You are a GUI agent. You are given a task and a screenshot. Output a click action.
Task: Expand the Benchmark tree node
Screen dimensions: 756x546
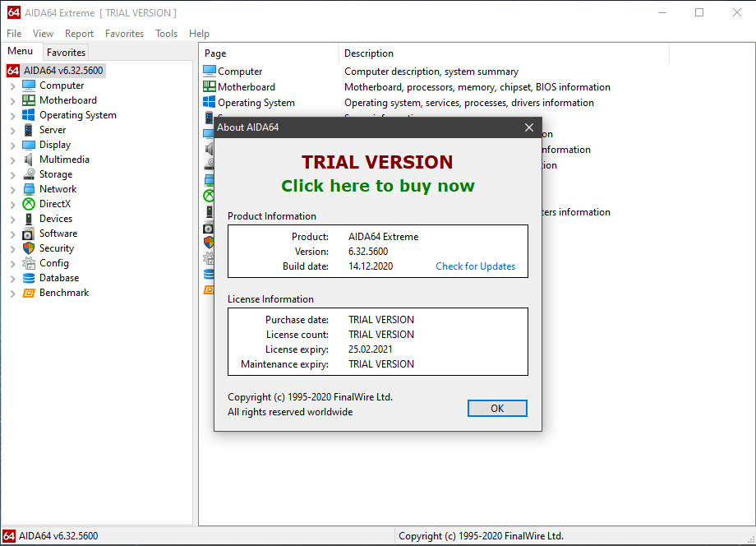click(13, 294)
